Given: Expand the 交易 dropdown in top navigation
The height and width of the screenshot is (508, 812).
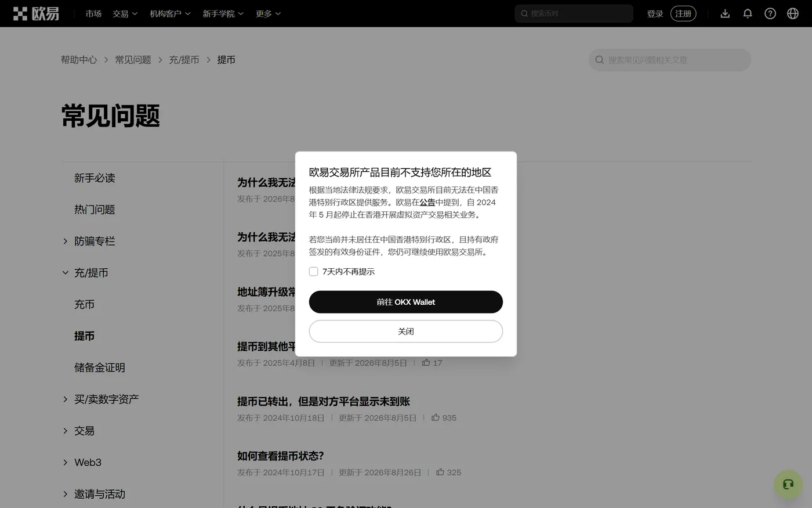Looking at the screenshot, I should pyautogui.click(x=125, y=13).
